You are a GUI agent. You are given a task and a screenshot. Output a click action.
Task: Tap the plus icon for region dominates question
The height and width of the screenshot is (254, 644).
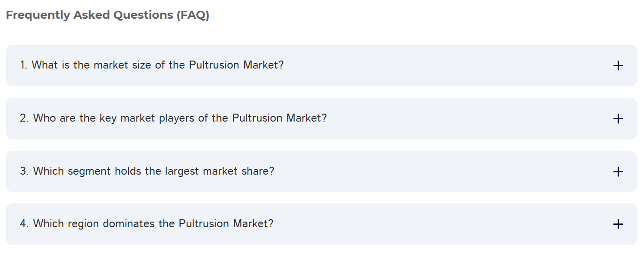pyautogui.click(x=618, y=224)
